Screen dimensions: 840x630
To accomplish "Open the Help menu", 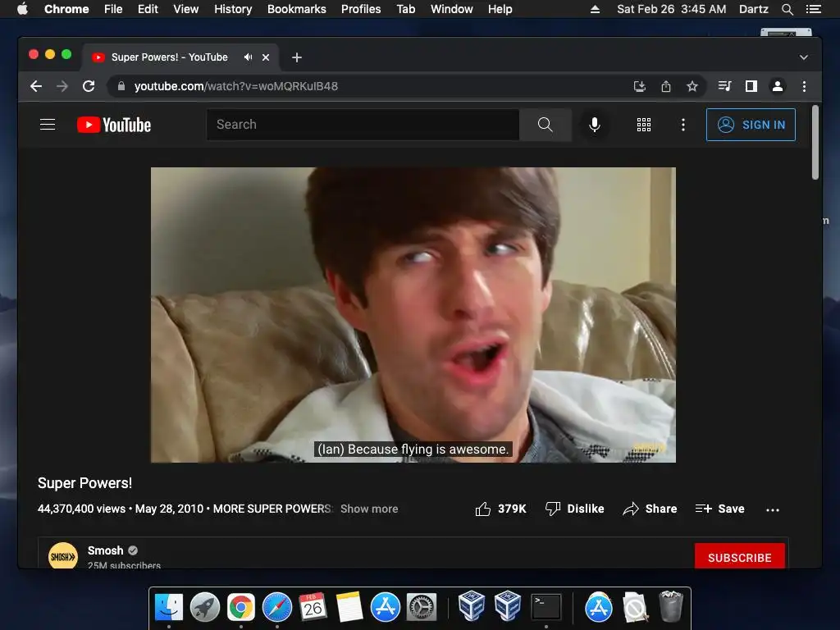I will [500, 9].
